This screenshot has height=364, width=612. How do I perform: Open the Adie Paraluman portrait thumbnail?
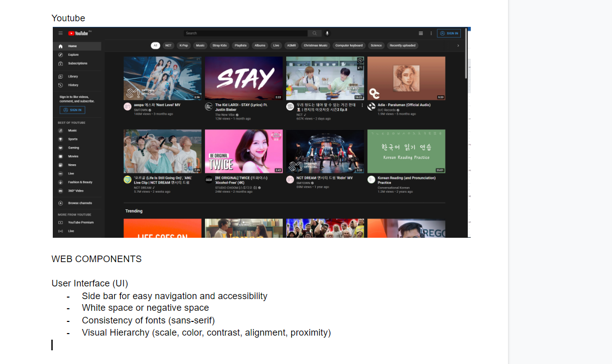pyautogui.click(x=406, y=78)
